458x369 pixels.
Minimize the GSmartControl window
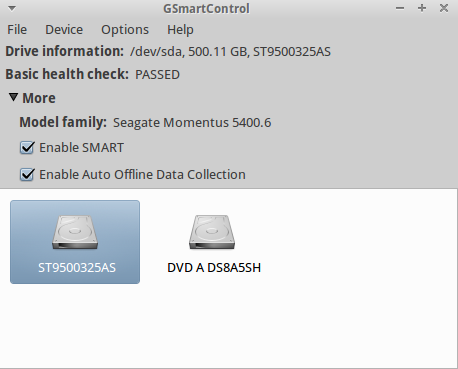(400, 8)
